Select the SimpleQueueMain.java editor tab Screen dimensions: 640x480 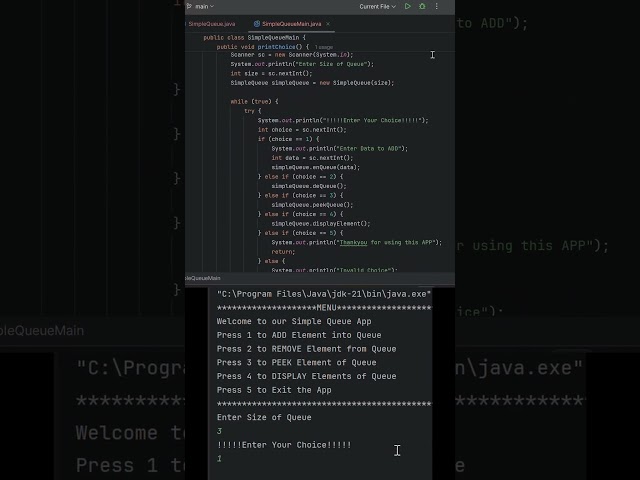coord(291,24)
